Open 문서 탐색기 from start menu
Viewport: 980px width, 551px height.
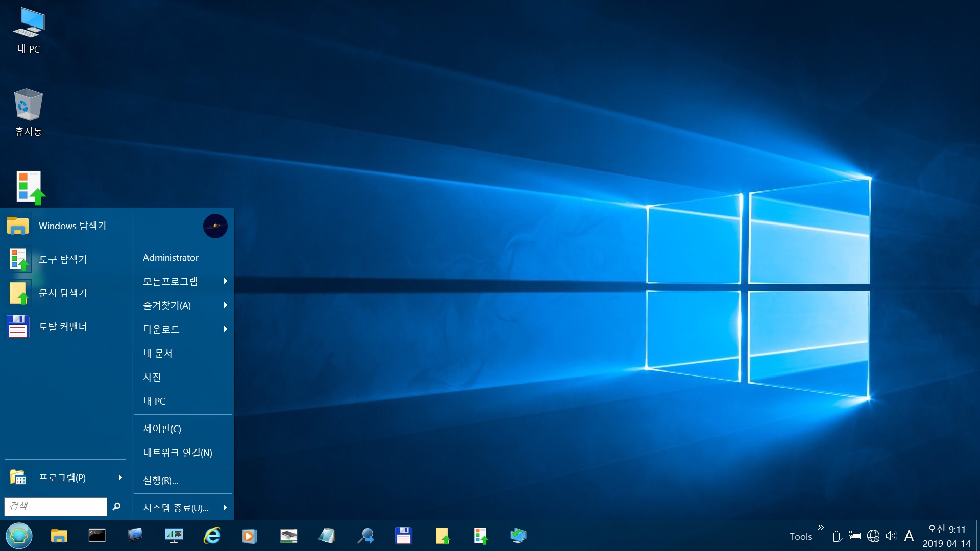tap(66, 293)
